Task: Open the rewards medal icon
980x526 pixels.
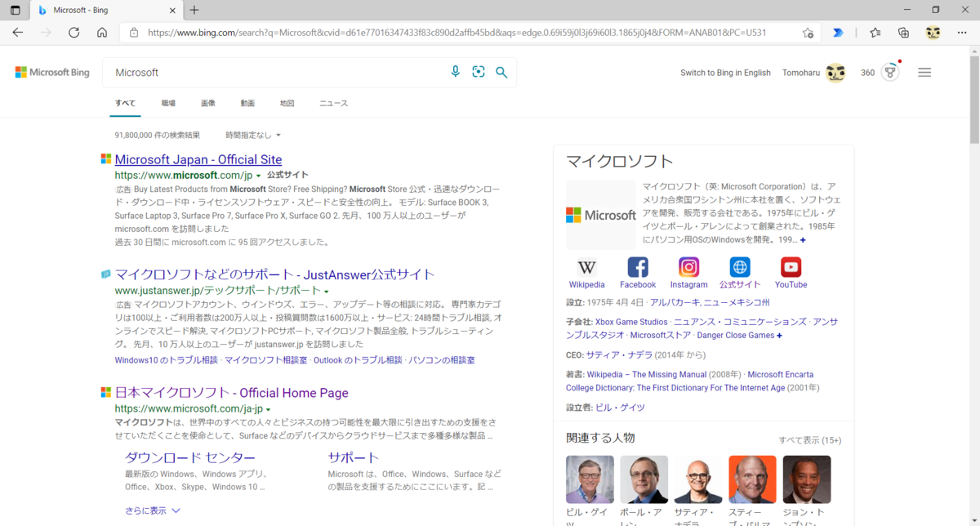Action: tap(891, 72)
